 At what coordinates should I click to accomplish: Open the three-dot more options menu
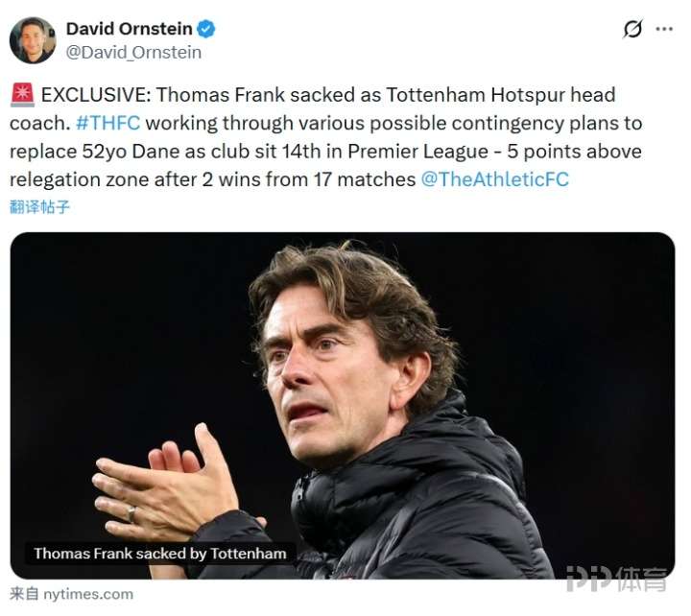click(664, 29)
